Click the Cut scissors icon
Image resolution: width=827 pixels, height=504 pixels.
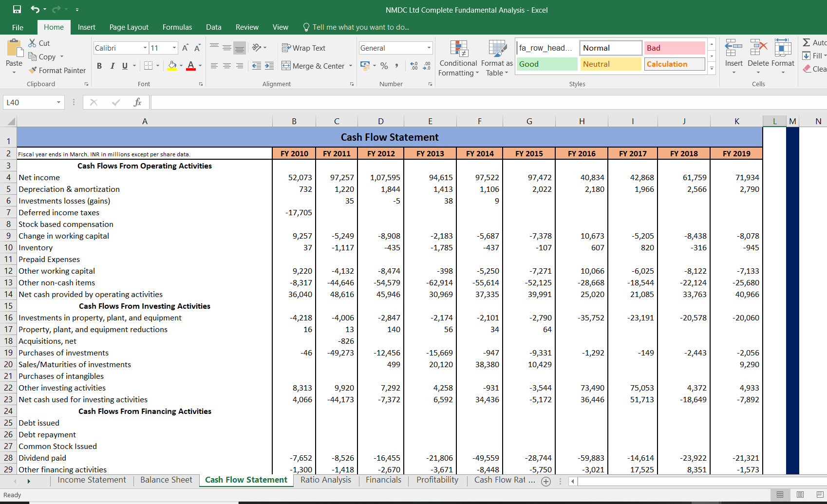click(x=33, y=43)
